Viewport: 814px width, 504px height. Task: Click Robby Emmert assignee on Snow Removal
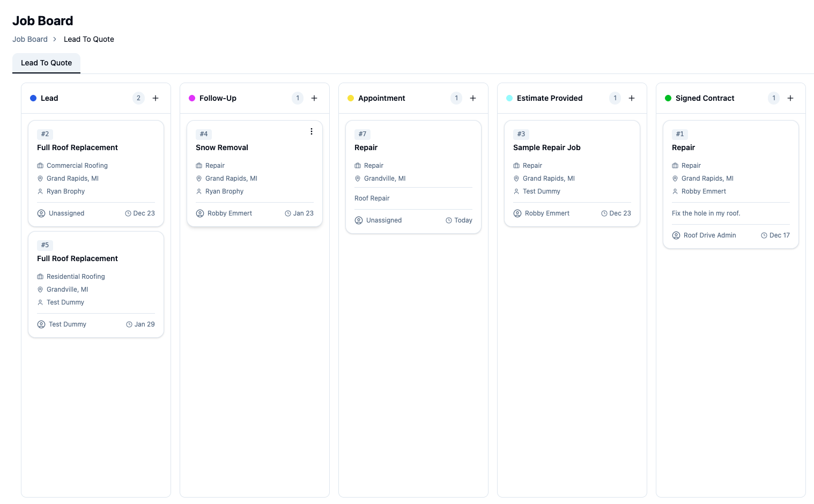click(x=230, y=213)
